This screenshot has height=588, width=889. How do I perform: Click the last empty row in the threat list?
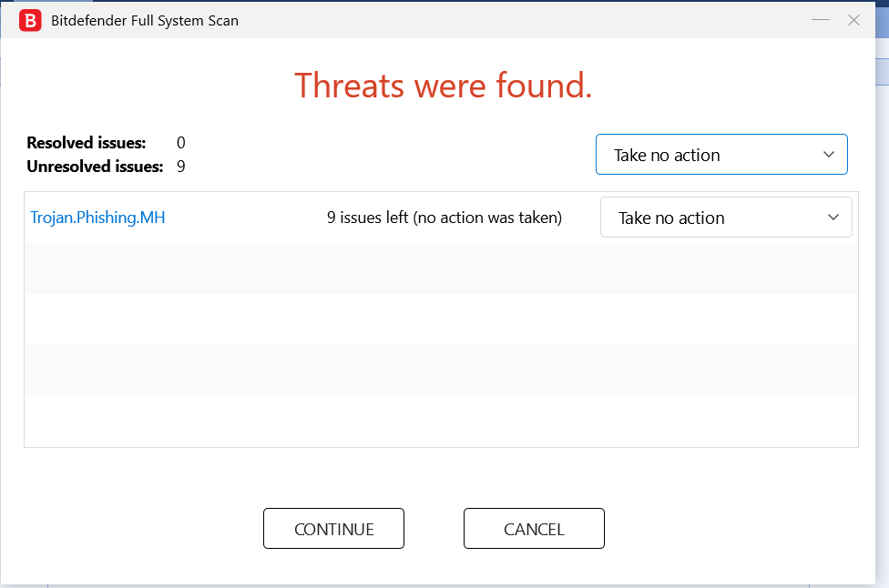(x=441, y=421)
